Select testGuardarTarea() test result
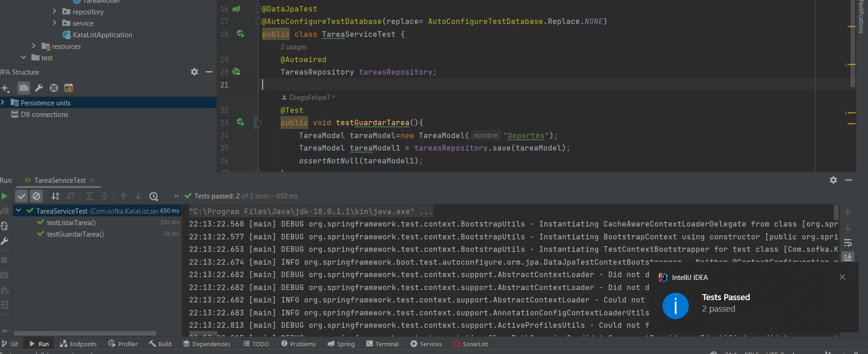This screenshot has height=354, width=868. pyautogui.click(x=76, y=234)
